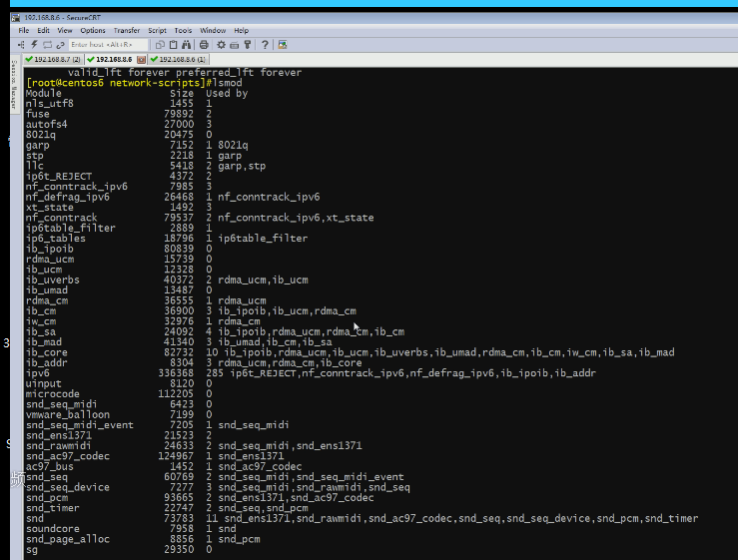Click the keymap editor toolbar icon
The image size is (738, 560).
tap(235, 45)
